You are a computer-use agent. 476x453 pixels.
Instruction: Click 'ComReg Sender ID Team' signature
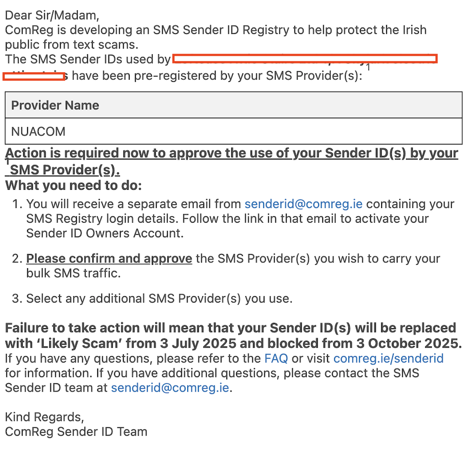pyautogui.click(x=76, y=432)
